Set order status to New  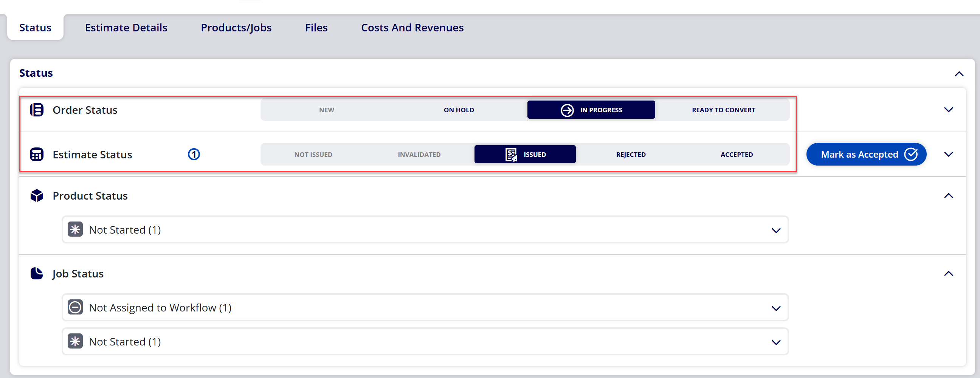tap(326, 110)
